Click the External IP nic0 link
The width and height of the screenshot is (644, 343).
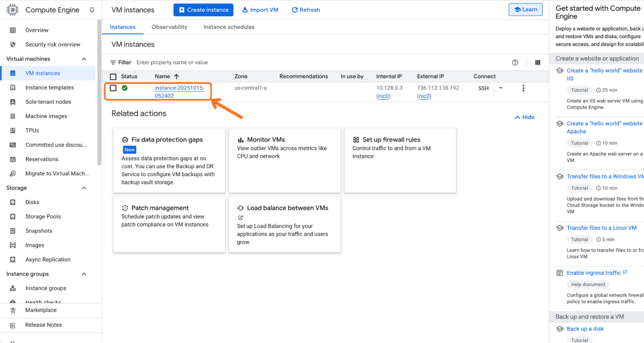(x=424, y=96)
